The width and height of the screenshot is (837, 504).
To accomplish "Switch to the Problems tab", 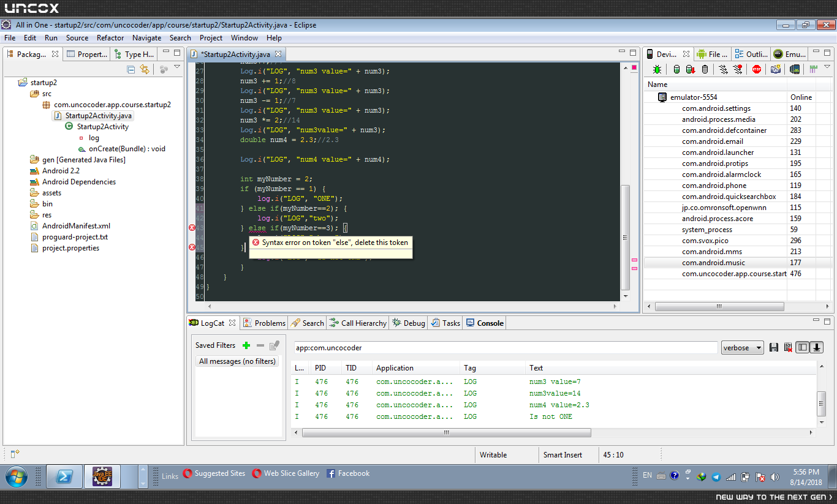I will point(265,323).
